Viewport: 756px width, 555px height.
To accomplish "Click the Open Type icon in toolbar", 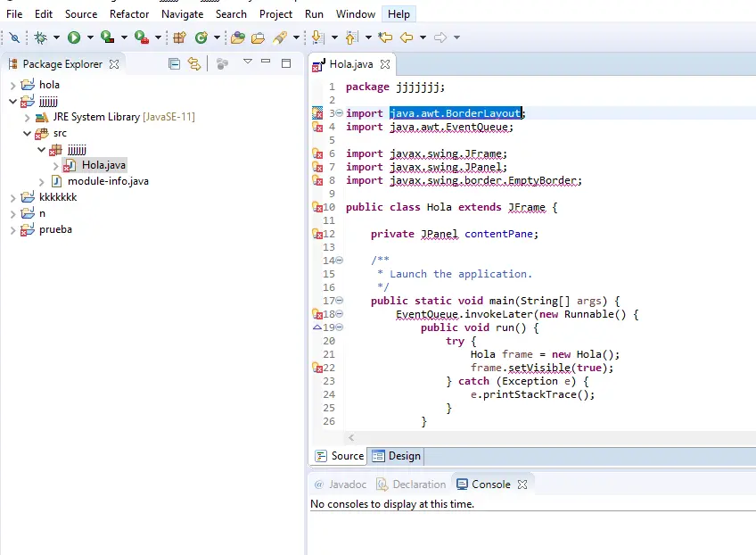I will click(237, 37).
